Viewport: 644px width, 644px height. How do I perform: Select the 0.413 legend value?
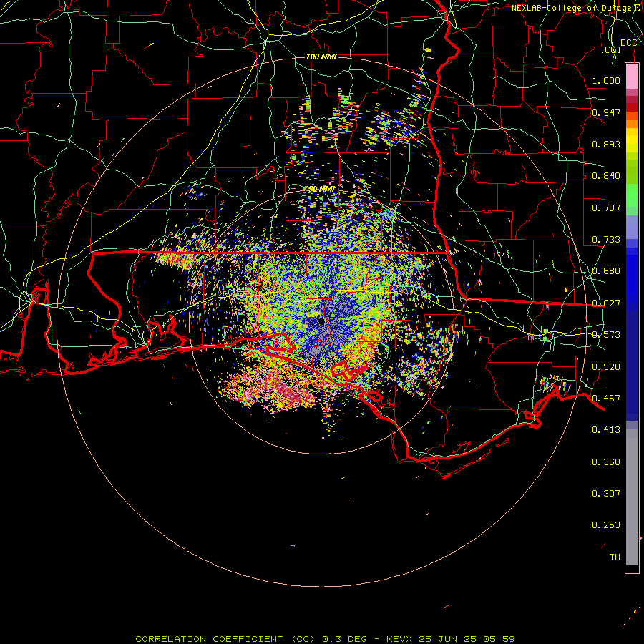(x=606, y=430)
